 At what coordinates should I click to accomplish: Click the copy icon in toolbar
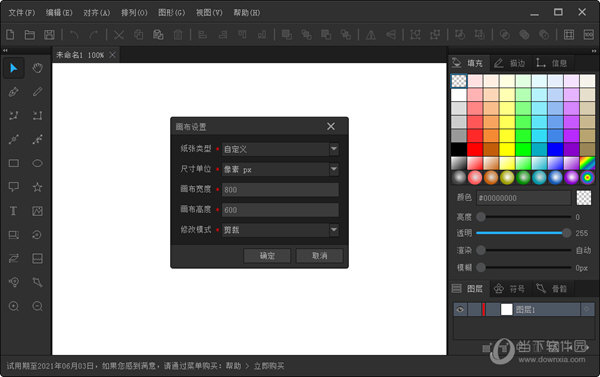coord(139,35)
